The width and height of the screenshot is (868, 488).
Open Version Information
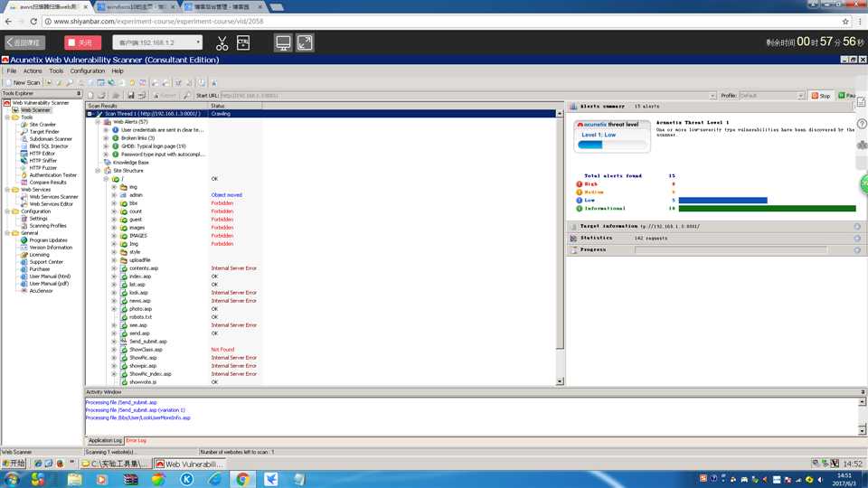(x=51, y=248)
